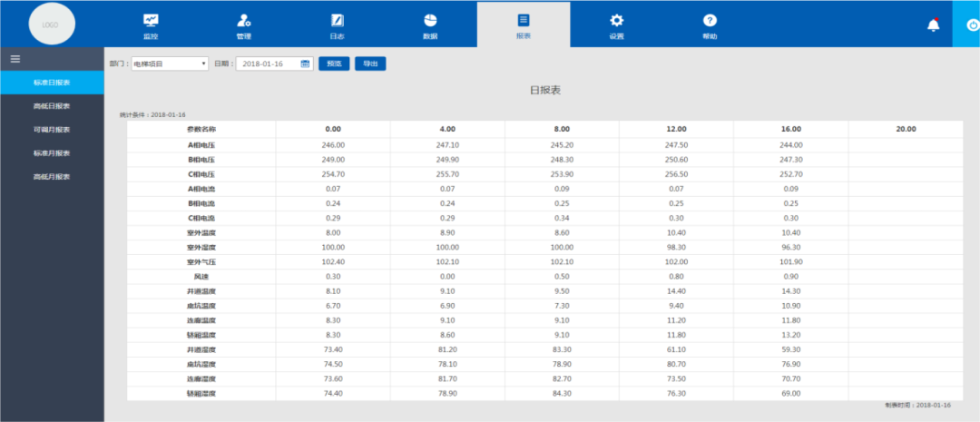Select the 连廊湿度 row label
Image resolution: width=980 pixels, height=422 pixels.
[201, 378]
